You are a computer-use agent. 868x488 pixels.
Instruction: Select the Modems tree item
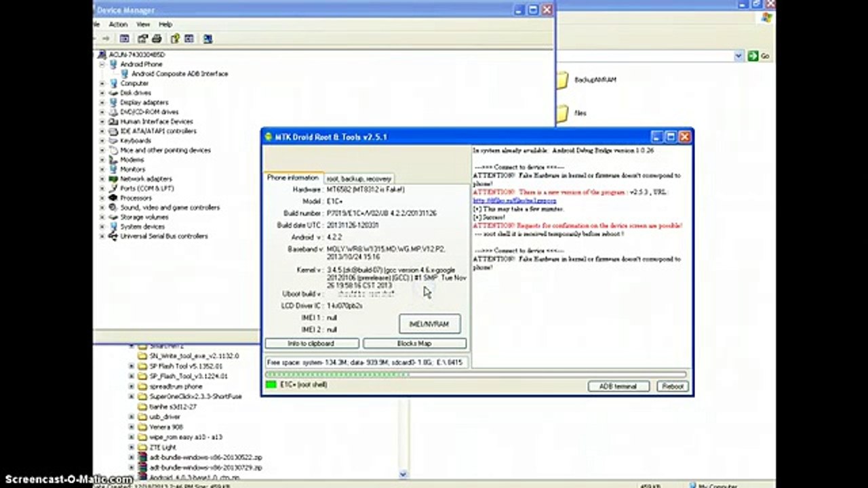coord(132,160)
